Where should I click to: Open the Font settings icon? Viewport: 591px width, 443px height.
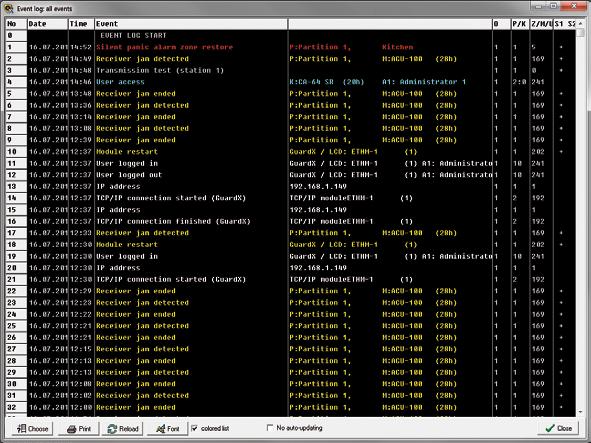click(161, 429)
